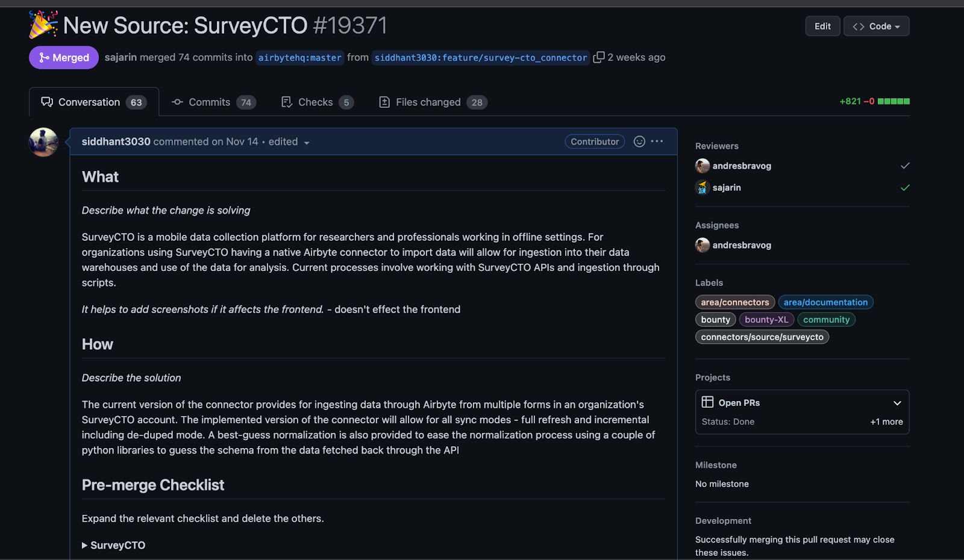The width and height of the screenshot is (964, 560).
Task: Click the sajarin green approval checkmark
Action: pos(905,187)
